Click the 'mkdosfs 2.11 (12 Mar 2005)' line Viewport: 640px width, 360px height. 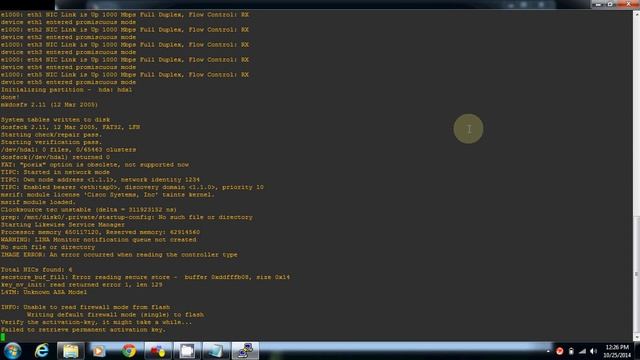coord(49,105)
